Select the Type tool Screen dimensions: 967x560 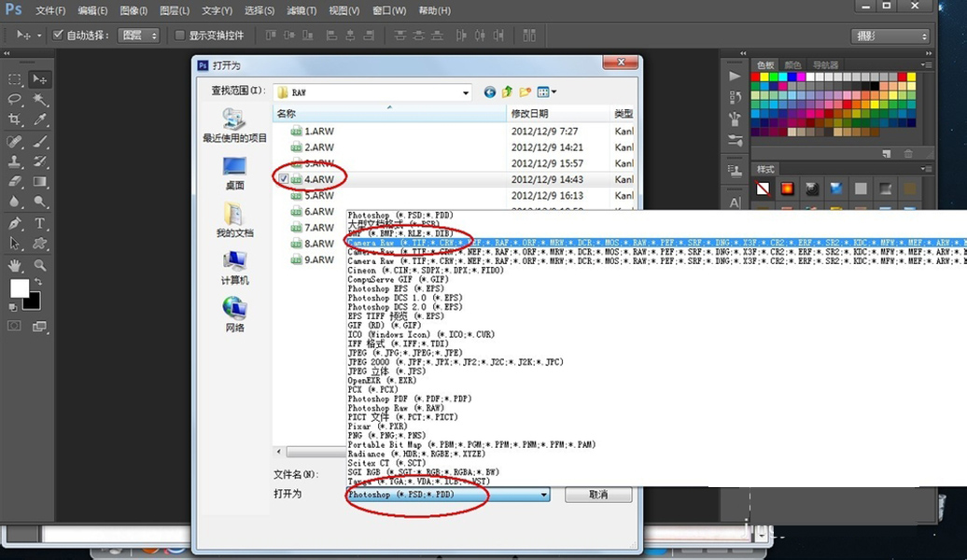[40, 223]
